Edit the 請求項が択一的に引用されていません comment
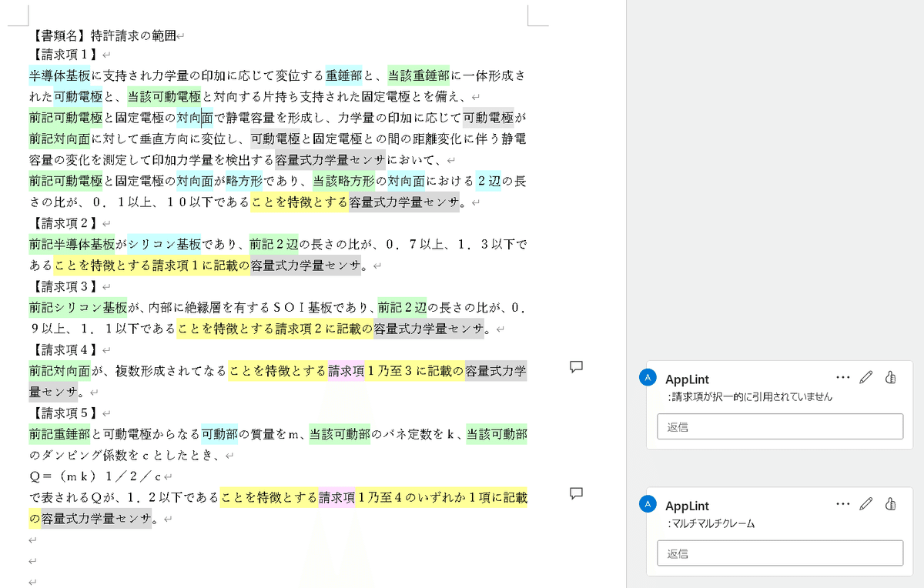The width and height of the screenshot is (924, 588). [866, 377]
